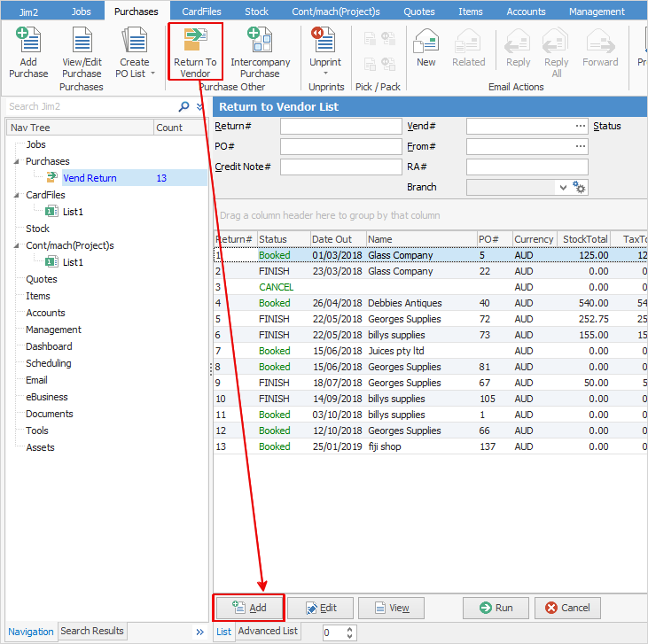
Task: Open the Branch combo box dropdown
Action: pyautogui.click(x=562, y=188)
